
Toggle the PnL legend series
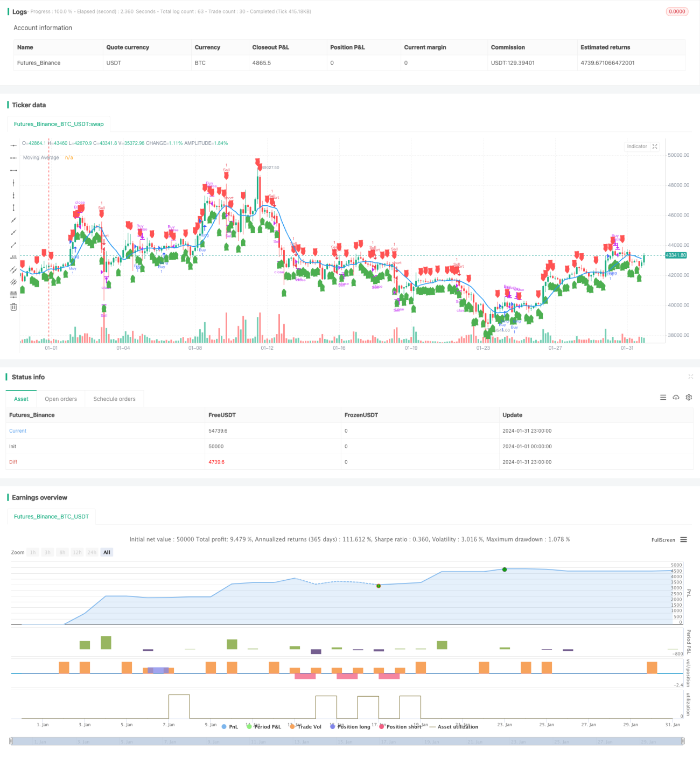coord(230,727)
